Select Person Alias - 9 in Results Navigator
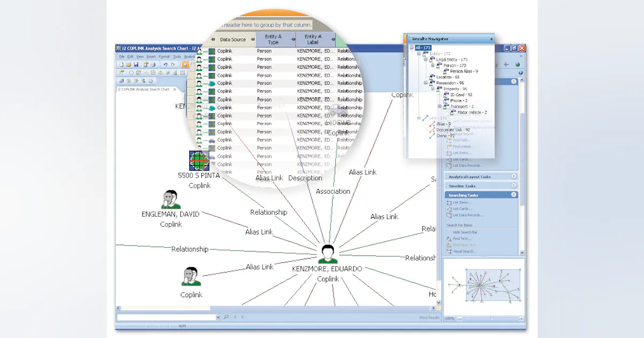The height and width of the screenshot is (338, 644). (x=464, y=71)
